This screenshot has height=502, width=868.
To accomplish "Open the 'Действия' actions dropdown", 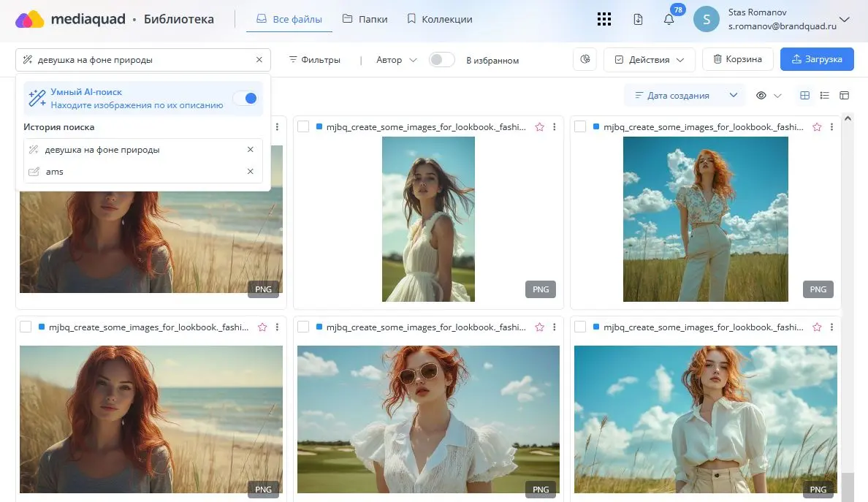I will 649,60.
